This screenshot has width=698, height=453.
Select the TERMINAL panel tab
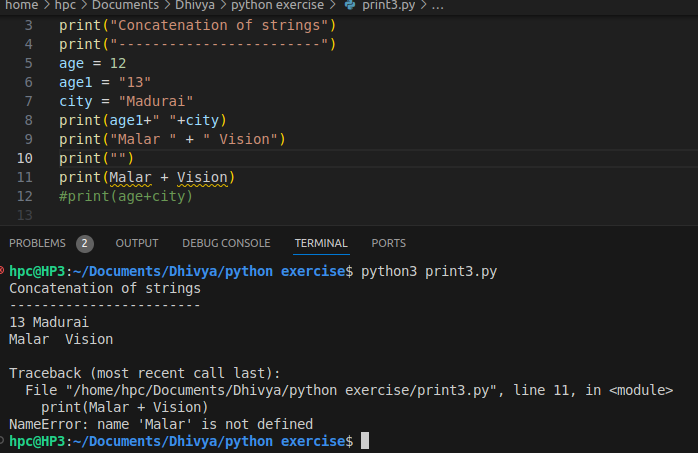tap(321, 243)
